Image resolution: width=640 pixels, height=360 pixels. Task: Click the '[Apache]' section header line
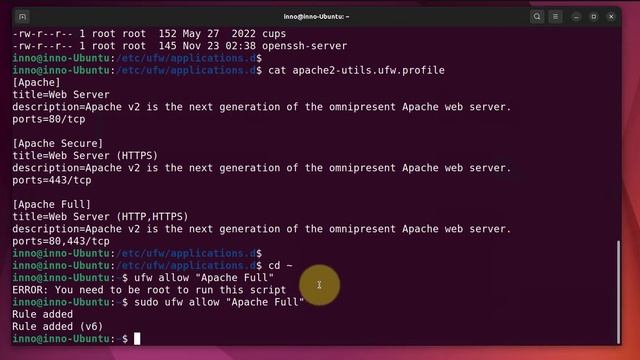coord(36,82)
